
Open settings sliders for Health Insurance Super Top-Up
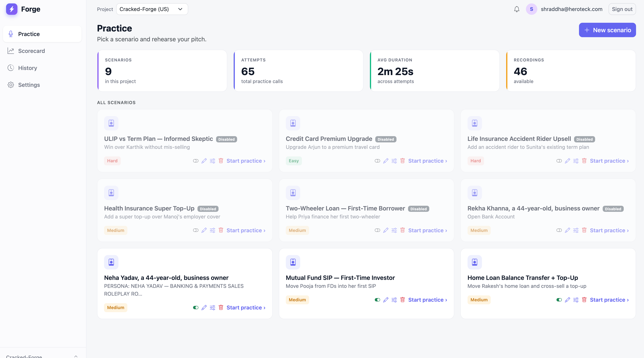(x=212, y=230)
